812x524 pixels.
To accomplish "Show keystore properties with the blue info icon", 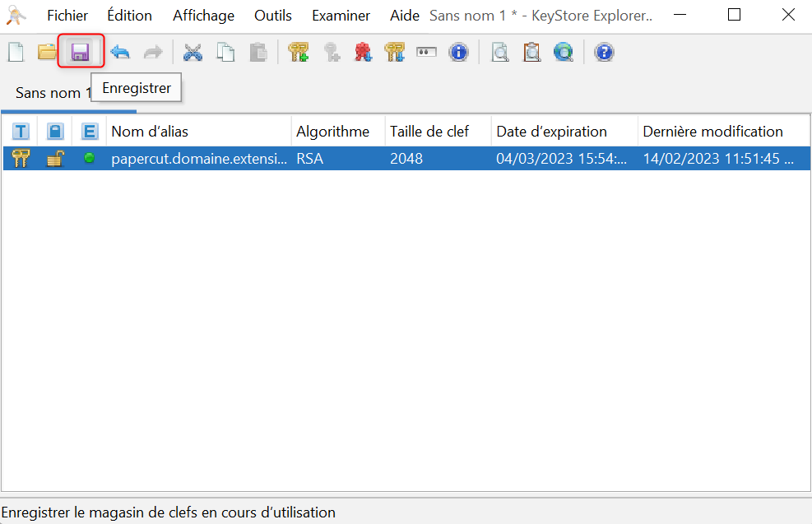I will (x=458, y=53).
